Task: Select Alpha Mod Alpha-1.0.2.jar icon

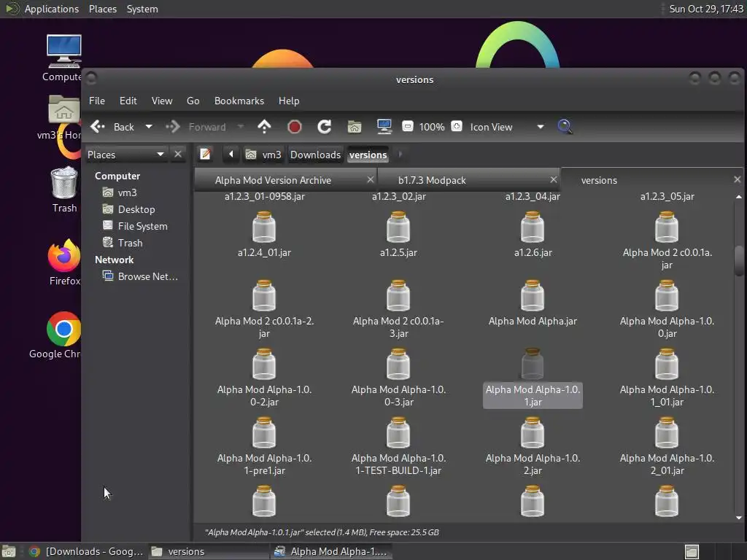Action: (x=533, y=433)
